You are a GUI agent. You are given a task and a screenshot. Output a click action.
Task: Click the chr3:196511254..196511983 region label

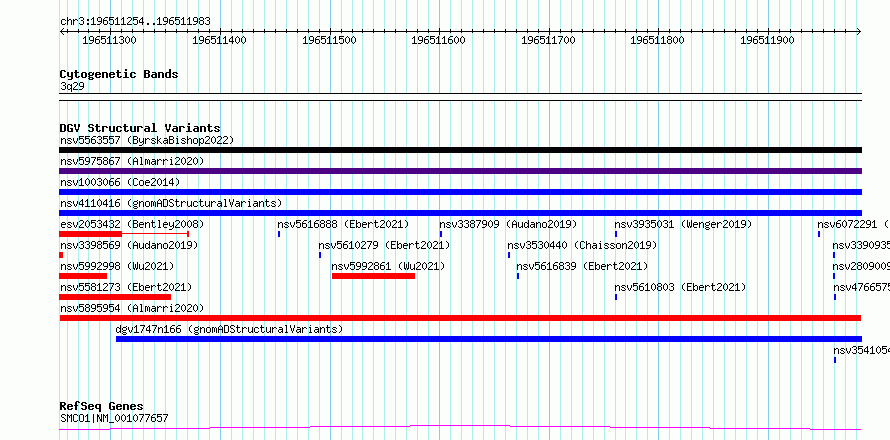coord(135,21)
